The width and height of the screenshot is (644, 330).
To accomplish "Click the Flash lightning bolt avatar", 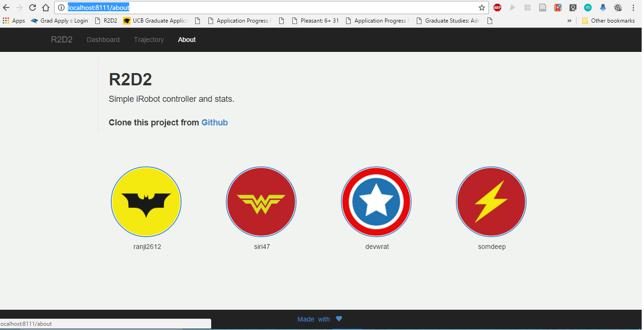I will pyautogui.click(x=491, y=202).
